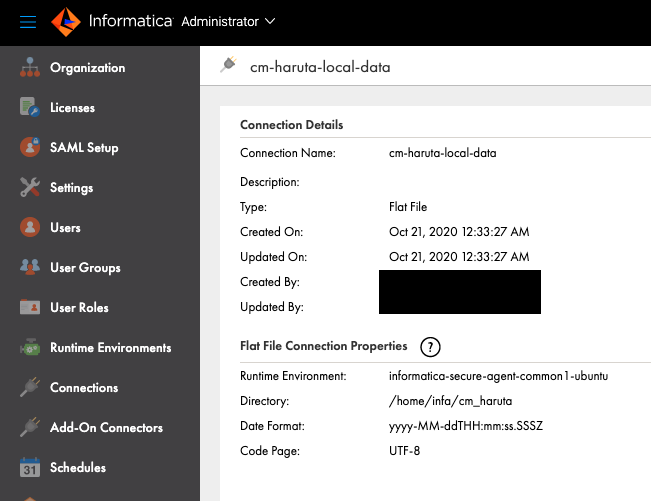
Task: Click the Code Page label
Action: (x=270, y=451)
